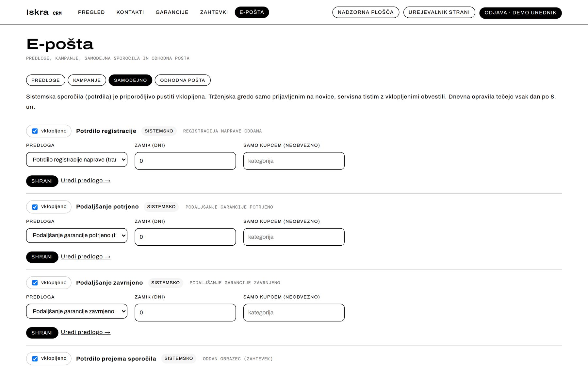Focus Zamik (dni) field for Podaljšanje potrjeno

(x=185, y=237)
